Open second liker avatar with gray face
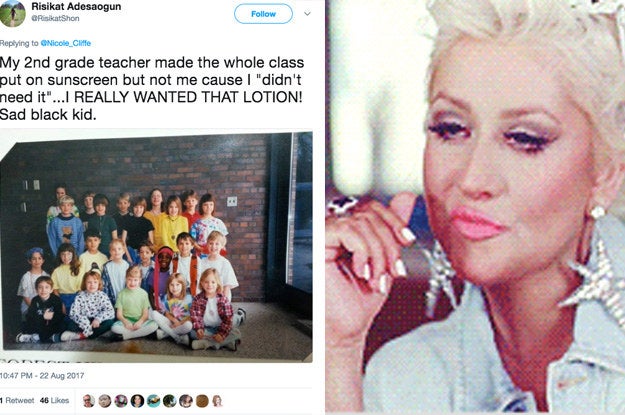The height and width of the screenshot is (415, 625). [105, 401]
